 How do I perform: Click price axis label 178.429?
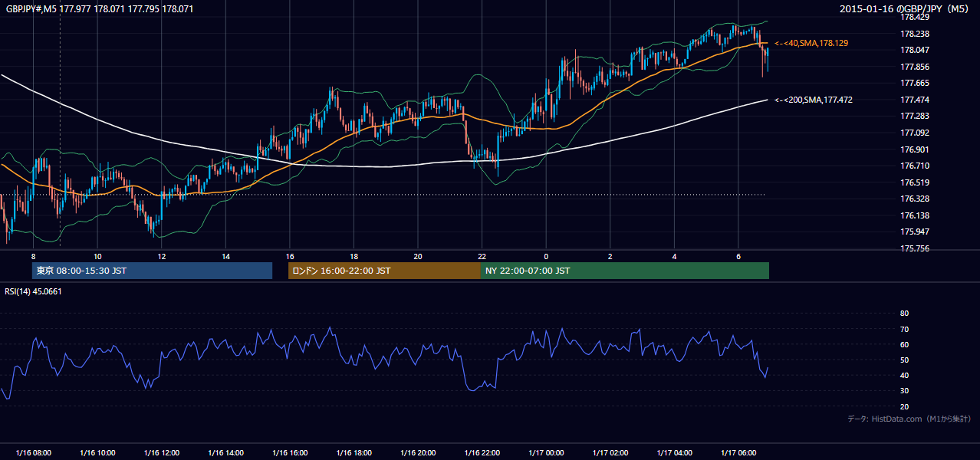(x=915, y=17)
